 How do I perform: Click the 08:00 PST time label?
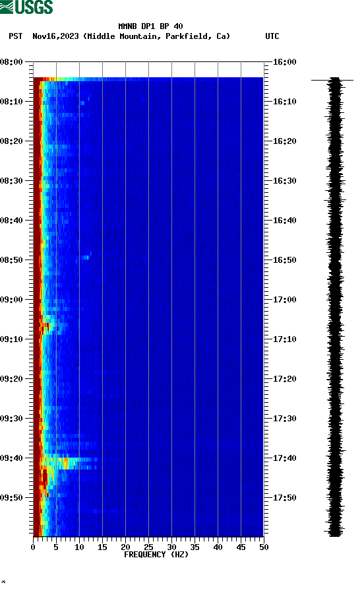[11, 62]
